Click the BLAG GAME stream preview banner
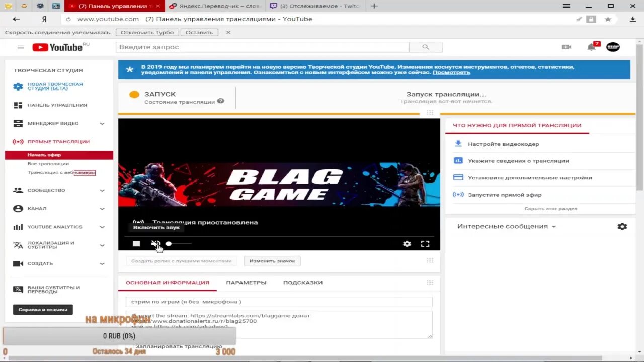Image resolution: width=644 pixels, height=362 pixels. 279,184
